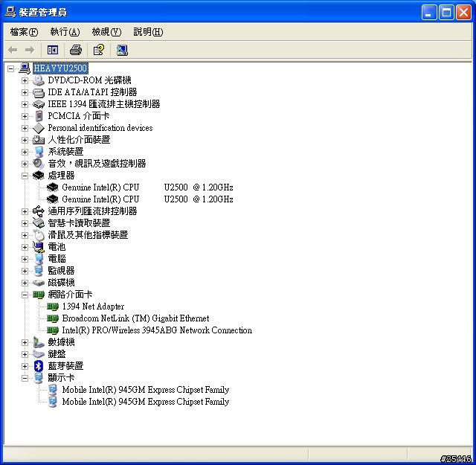The height and width of the screenshot is (465, 476).
Task: Click the sound and video controllers speaker icon
Action: [39, 164]
